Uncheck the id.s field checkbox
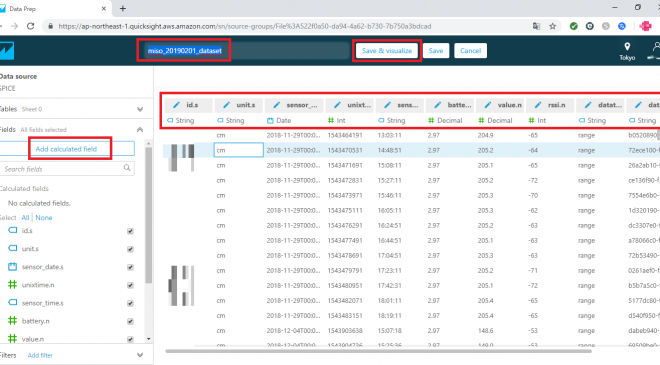This screenshot has width=660, height=365. [130, 231]
